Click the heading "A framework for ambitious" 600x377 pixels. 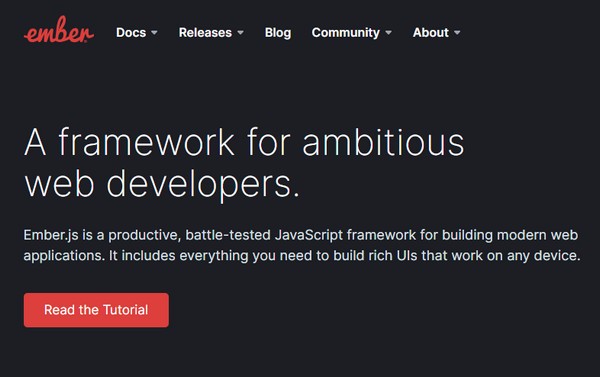point(244,142)
